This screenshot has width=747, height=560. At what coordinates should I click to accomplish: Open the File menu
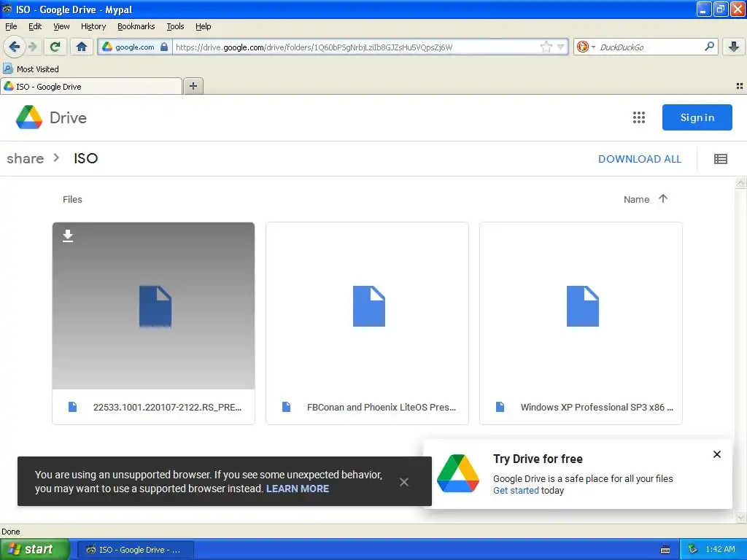pos(11,26)
